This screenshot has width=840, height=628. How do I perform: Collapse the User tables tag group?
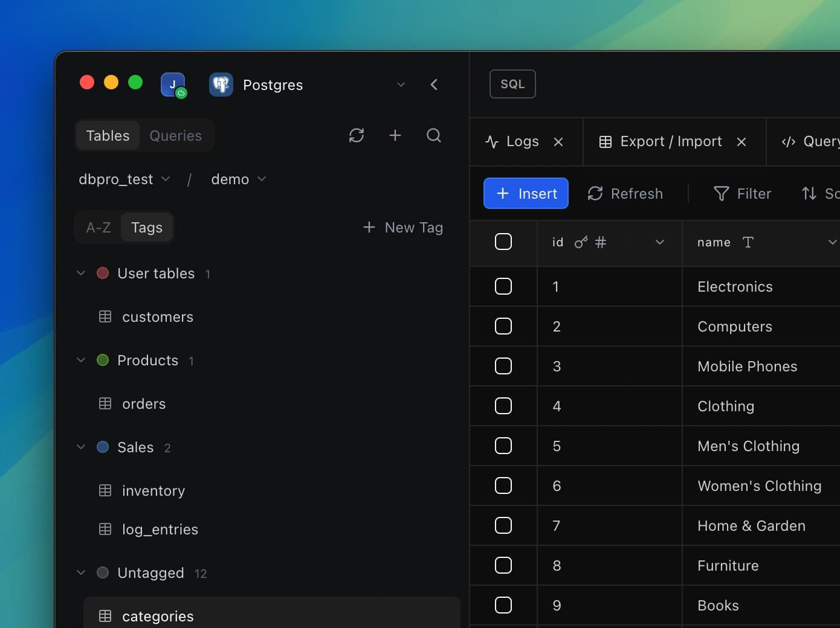(x=81, y=274)
